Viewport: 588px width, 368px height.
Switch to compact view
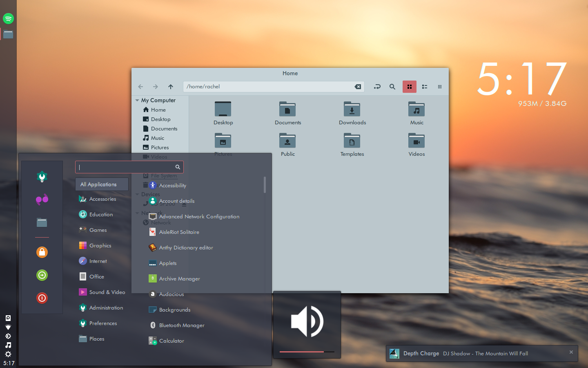[440, 87]
